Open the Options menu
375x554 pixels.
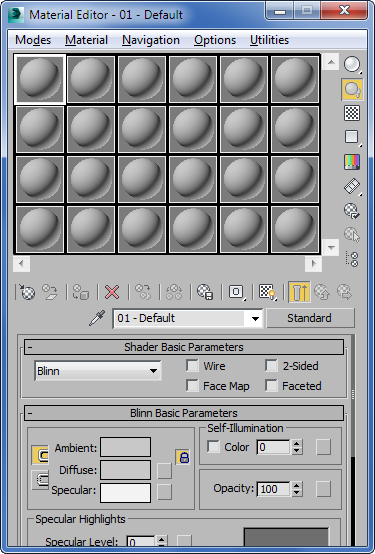click(x=215, y=40)
